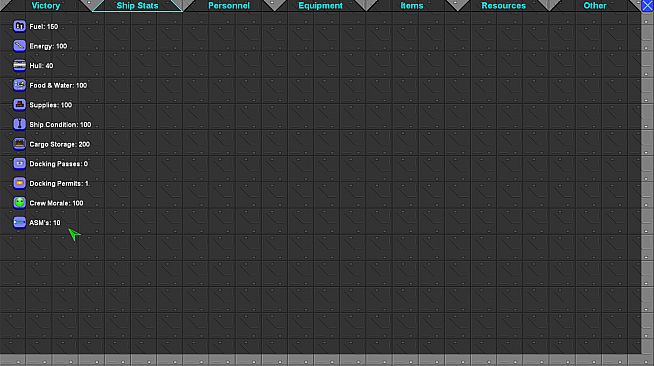654x366 pixels.
Task: Click the Cargo Storage icon
Action: (x=19, y=144)
